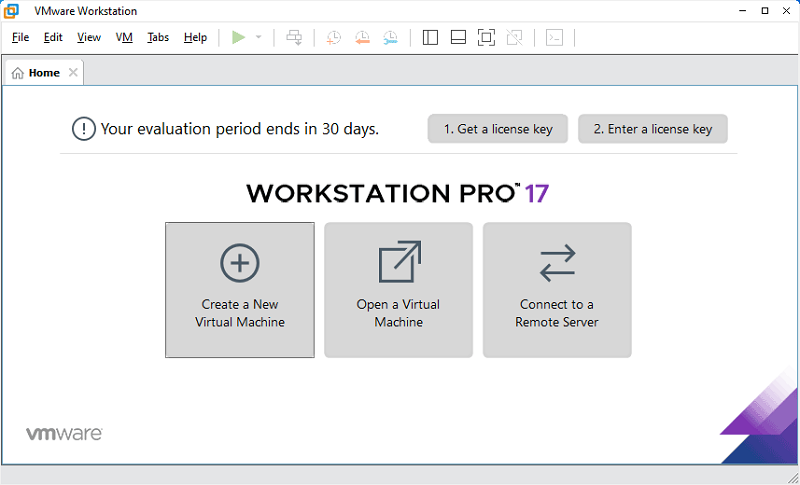Click Create a New Virtual Machine tile
The image size is (800, 485).
[240, 290]
